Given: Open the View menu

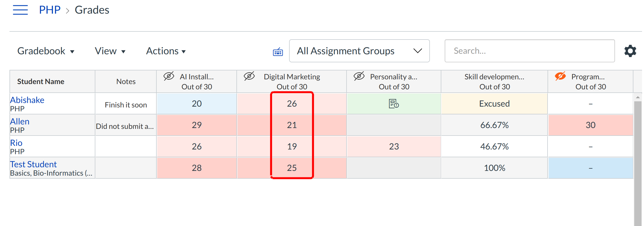Looking at the screenshot, I should (110, 51).
